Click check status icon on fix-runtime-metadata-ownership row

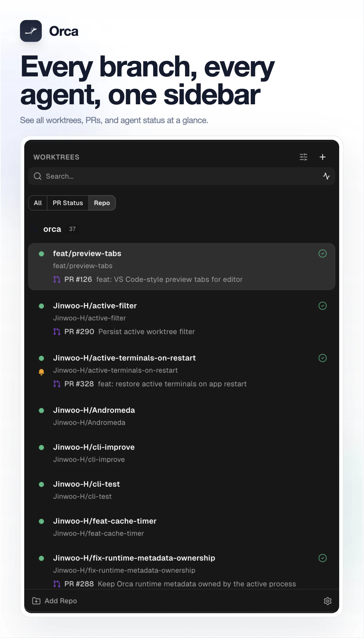tap(323, 558)
